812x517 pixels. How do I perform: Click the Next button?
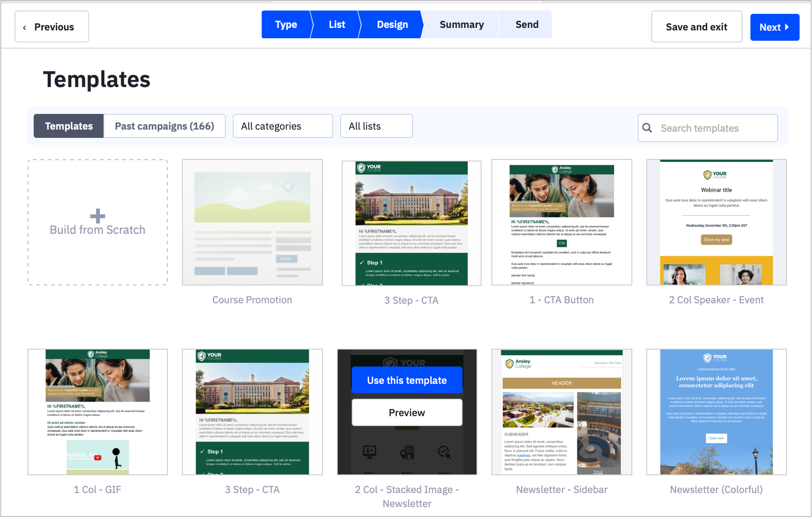[x=775, y=27]
